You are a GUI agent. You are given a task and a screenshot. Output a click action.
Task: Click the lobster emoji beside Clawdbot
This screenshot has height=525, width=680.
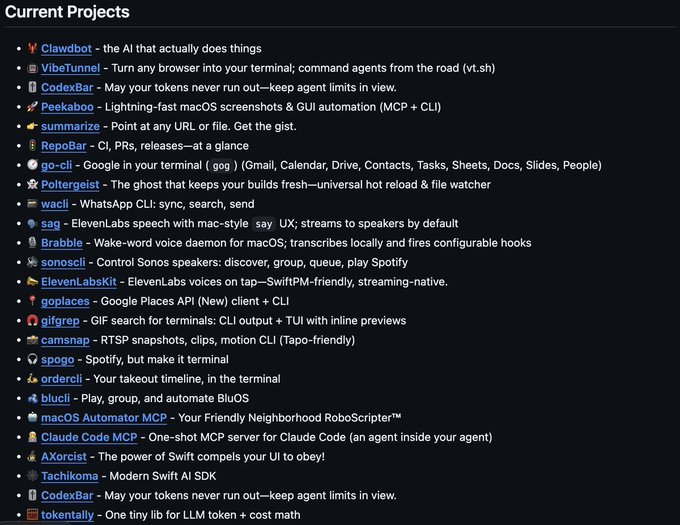33,48
